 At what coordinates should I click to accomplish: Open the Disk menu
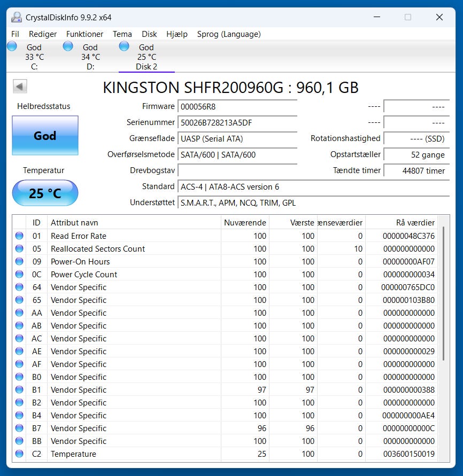tap(149, 34)
